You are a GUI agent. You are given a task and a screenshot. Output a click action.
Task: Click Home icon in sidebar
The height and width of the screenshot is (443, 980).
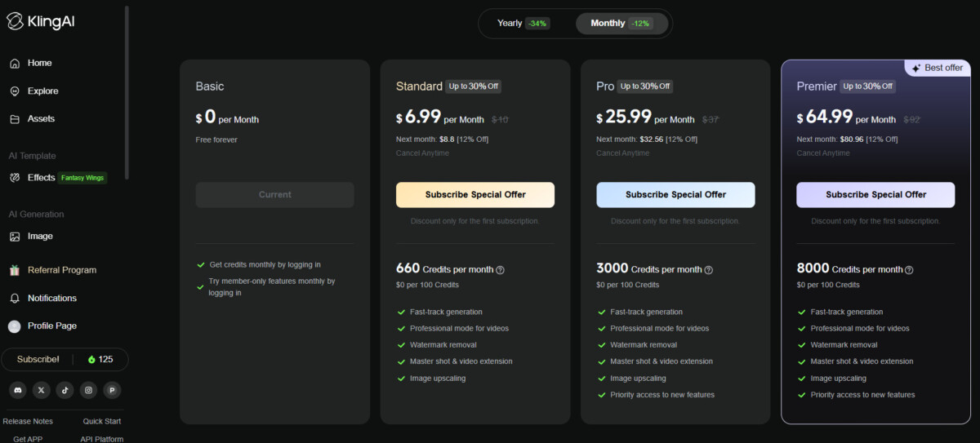[15, 63]
